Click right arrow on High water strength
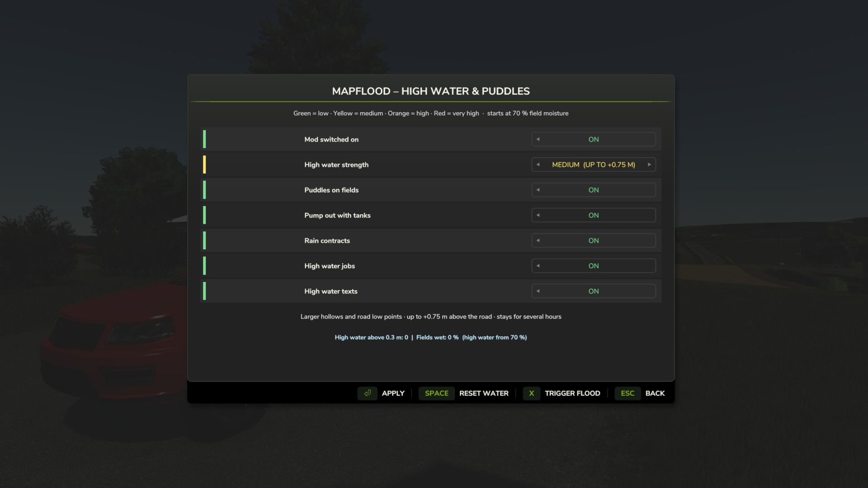Viewport: 868px width, 488px height. (649, 164)
